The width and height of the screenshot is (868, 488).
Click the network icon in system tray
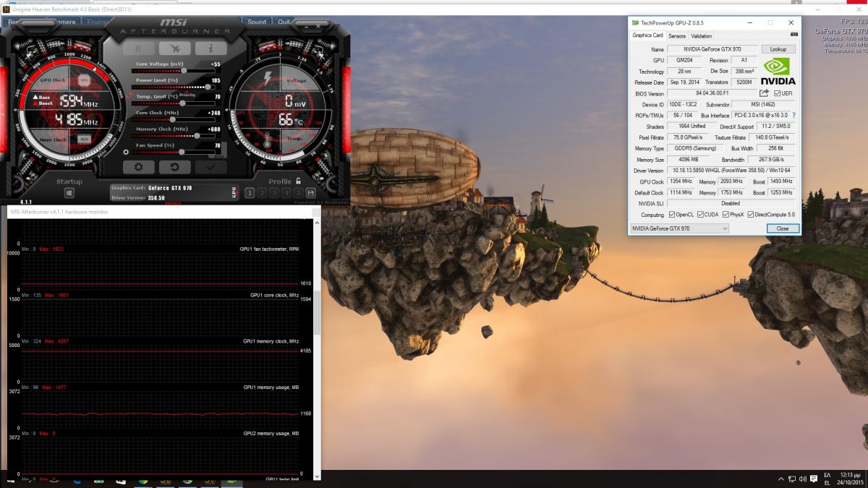pos(793,479)
